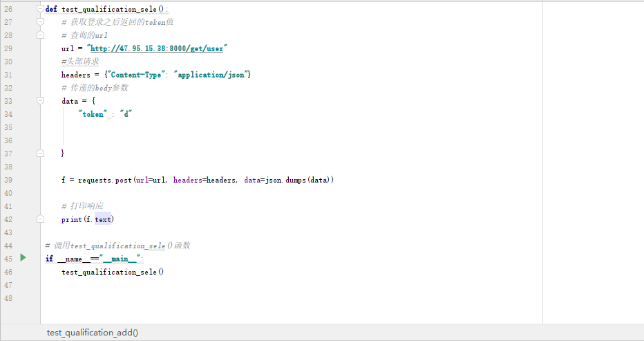
Task: Open the http://47.95.15.38:8000/get/user URL link
Action: (x=158, y=48)
